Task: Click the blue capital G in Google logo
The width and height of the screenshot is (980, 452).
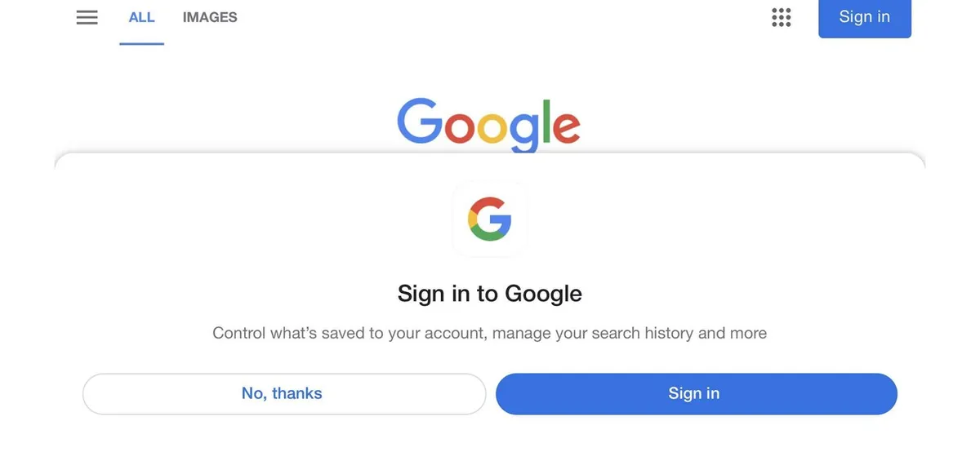Action: [x=419, y=122]
